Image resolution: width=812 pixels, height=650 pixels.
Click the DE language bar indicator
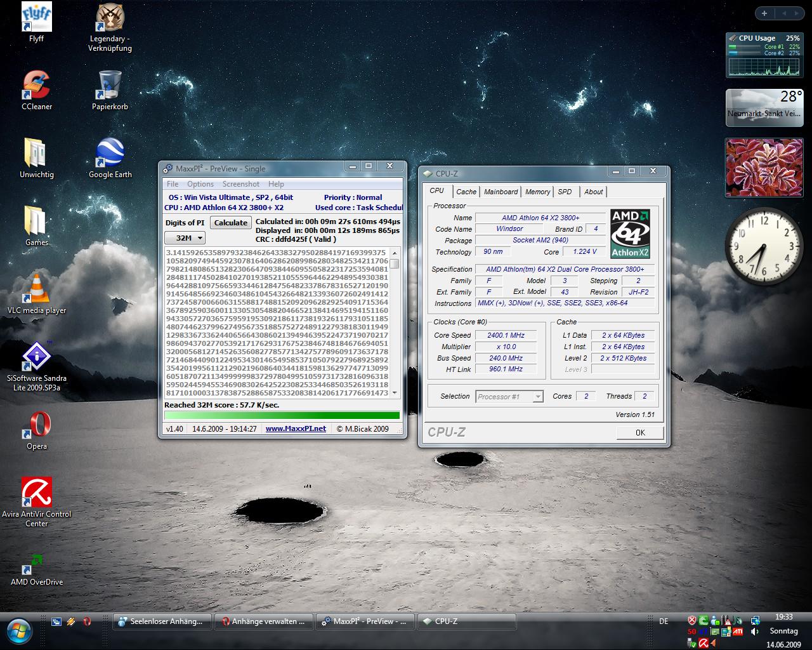coord(664,621)
